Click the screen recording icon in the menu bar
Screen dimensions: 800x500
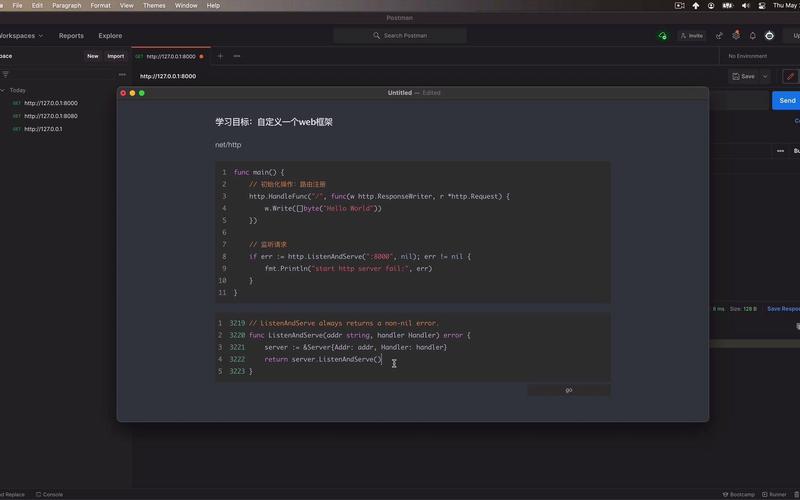pyautogui.click(x=680, y=6)
